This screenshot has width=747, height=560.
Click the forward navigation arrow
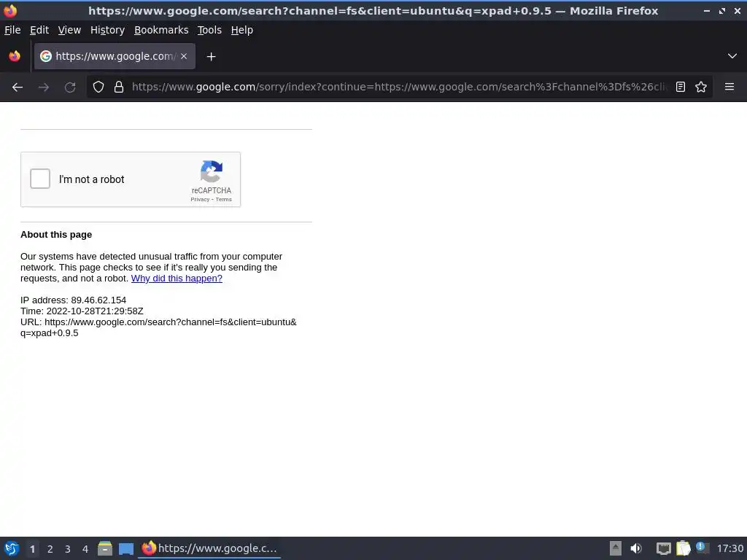(x=44, y=87)
